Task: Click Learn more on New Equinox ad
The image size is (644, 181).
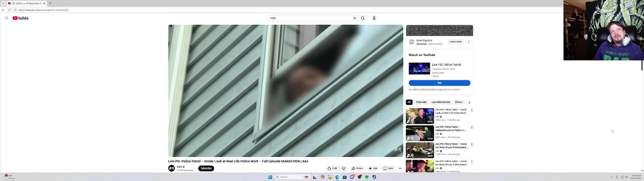Action: pyautogui.click(x=456, y=42)
